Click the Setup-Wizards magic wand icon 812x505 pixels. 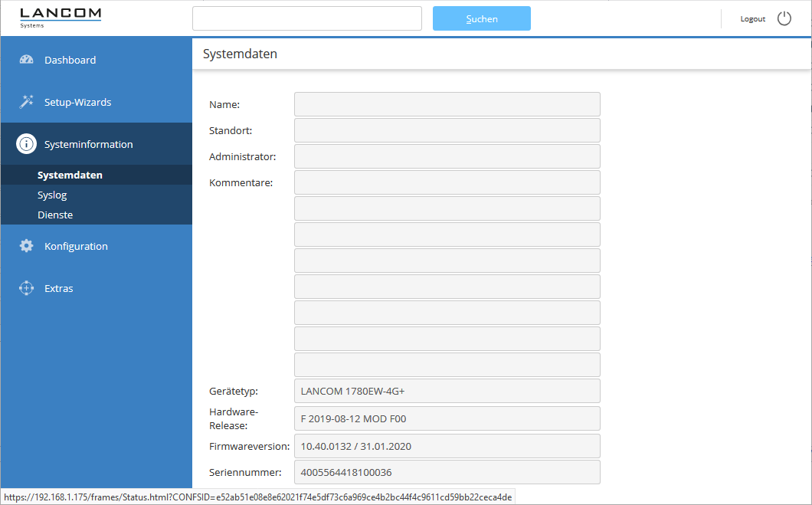coord(27,102)
